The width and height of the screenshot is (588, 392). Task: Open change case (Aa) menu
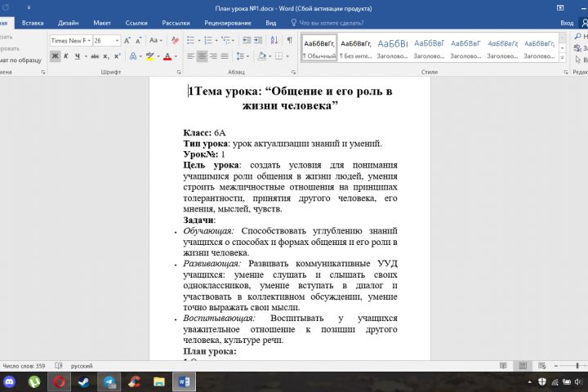[x=156, y=40]
